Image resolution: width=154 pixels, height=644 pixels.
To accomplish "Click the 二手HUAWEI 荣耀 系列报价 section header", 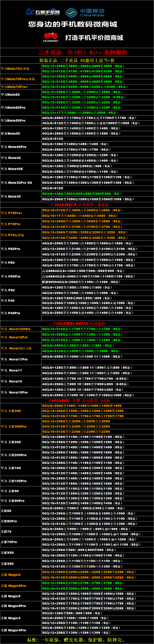I will (77, 401).
